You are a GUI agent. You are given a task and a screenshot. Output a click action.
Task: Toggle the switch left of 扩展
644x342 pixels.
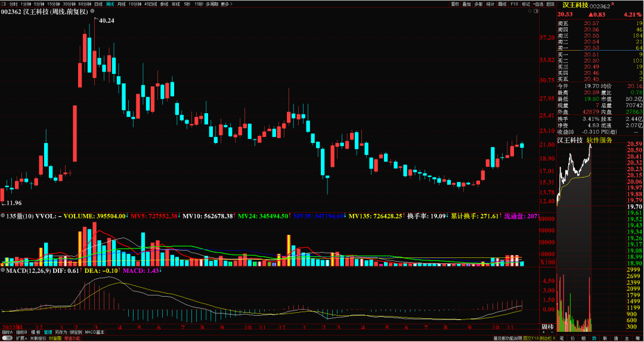(7, 338)
